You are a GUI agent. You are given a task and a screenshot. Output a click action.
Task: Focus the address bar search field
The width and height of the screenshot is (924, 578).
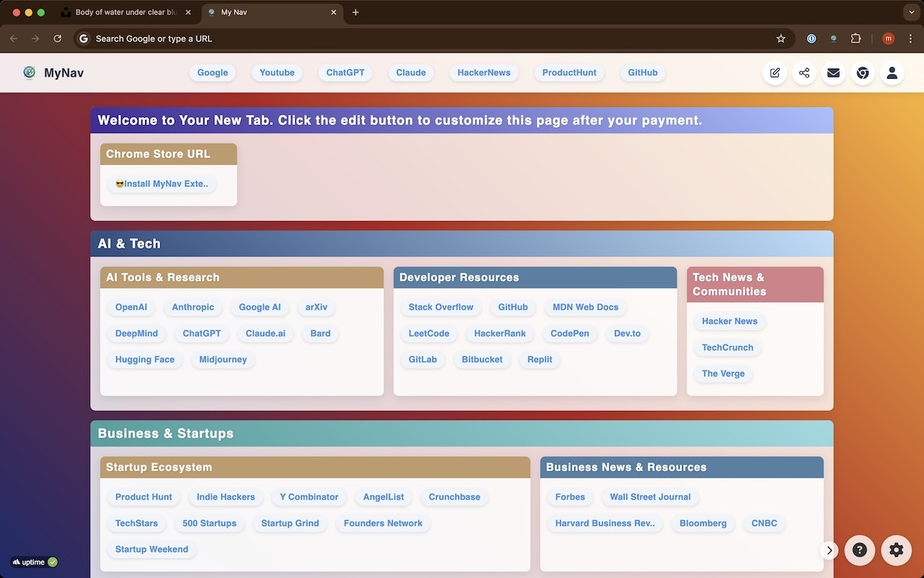(x=433, y=38)
